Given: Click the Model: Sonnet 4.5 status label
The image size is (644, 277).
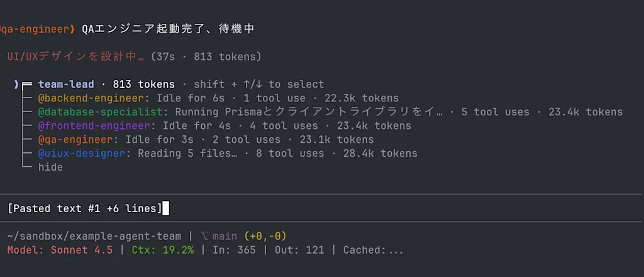Looking at the screenshot, I should coord(60,250).
